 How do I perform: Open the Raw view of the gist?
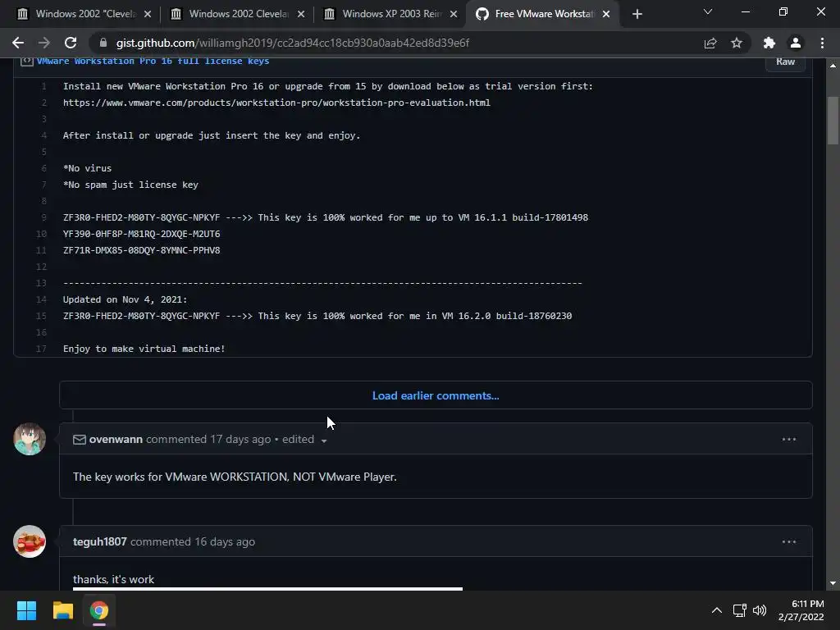(785, 62)
